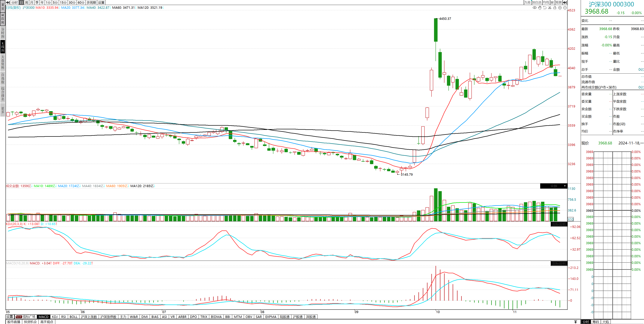Switch to 5分 minute chart
644x324 pixels.
55,3
